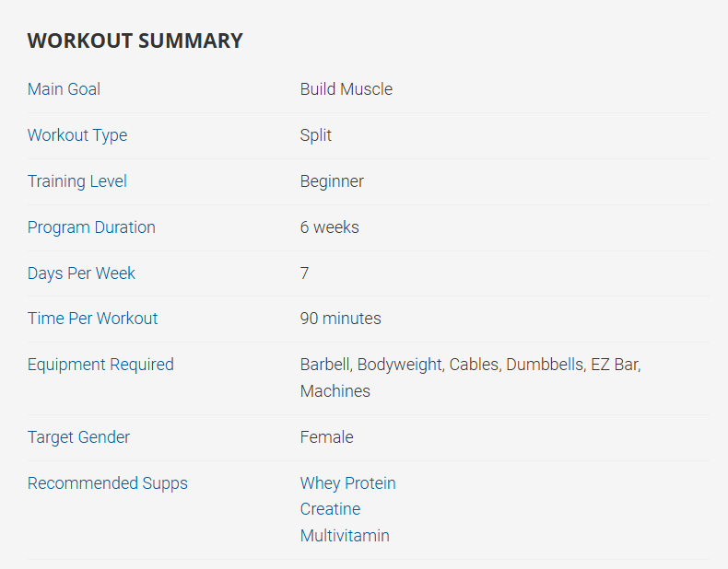The width and height of the screenshot is (728, 569).
Task: Follow the Creatine supplement link
Action: point(330,509)
